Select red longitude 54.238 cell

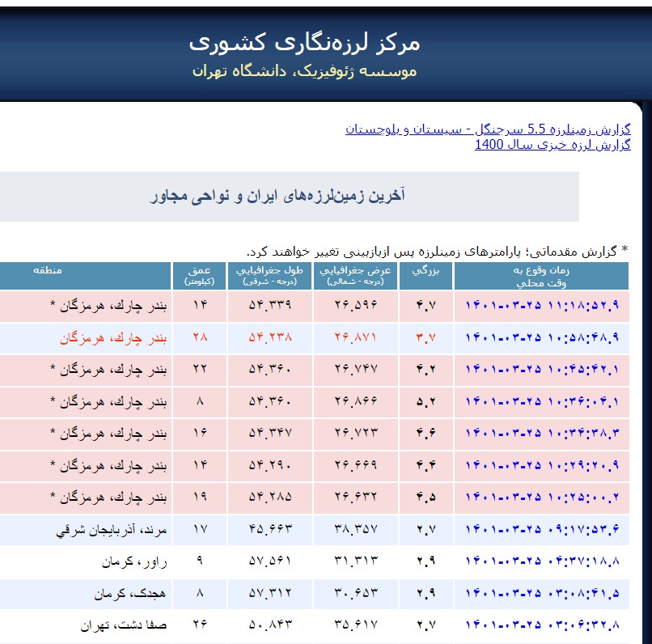tap(270, 337)
